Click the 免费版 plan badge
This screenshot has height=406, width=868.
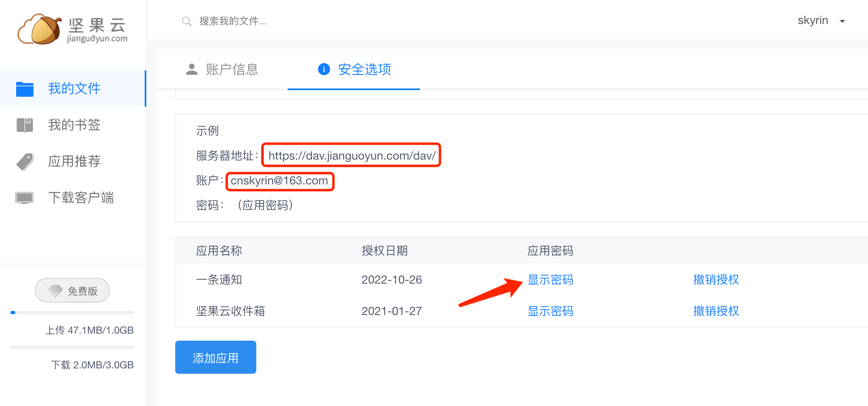point(72,291)
